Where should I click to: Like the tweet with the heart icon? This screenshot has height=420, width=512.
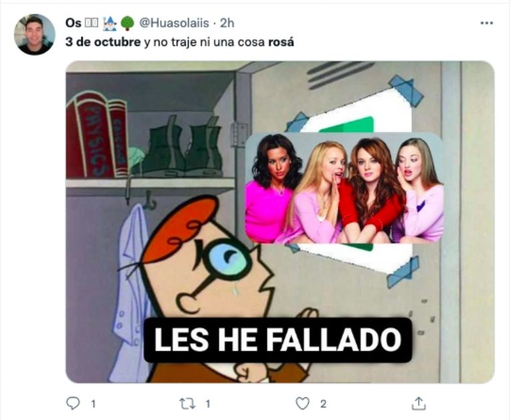tap(303, 403)
